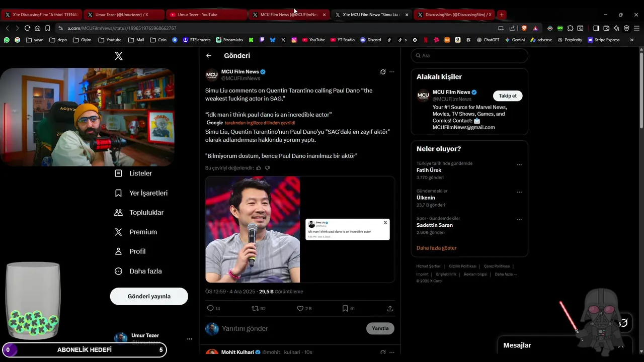Share the post via upload icon

390,308
